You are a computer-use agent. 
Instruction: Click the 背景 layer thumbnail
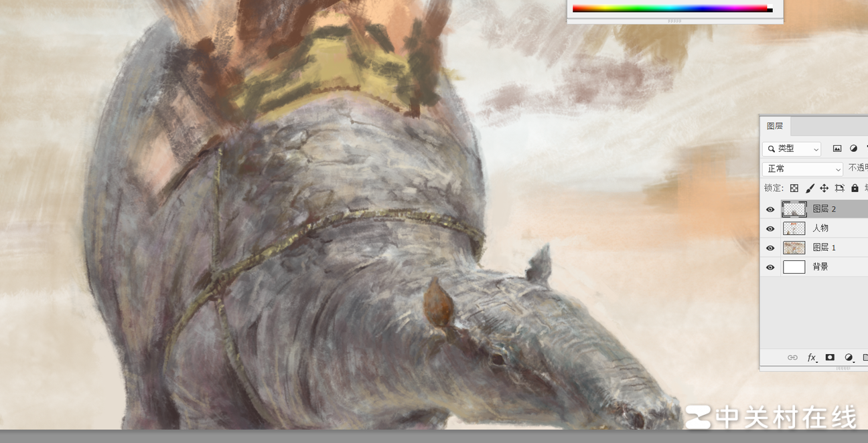pyautogui.click(x=794, y=267)
